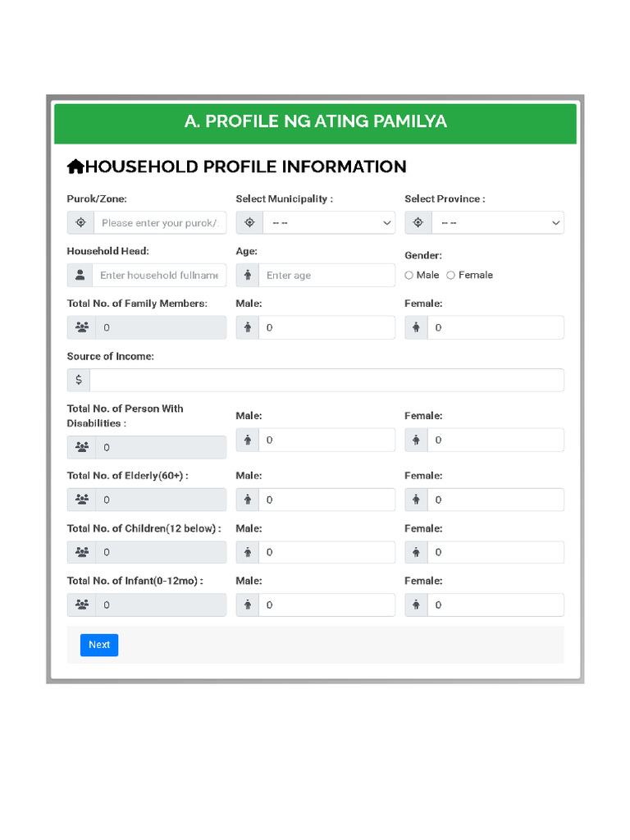The width and height of the screenshot is (630, 840).
Task: Click the figure icon beside the Age field
Action: tap(247, 275)
